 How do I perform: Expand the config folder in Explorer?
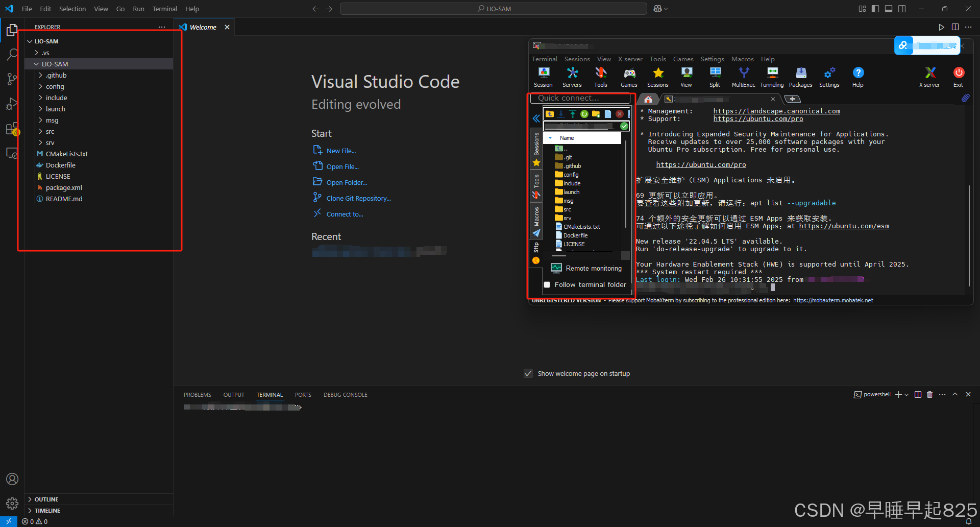pos(41,86)
